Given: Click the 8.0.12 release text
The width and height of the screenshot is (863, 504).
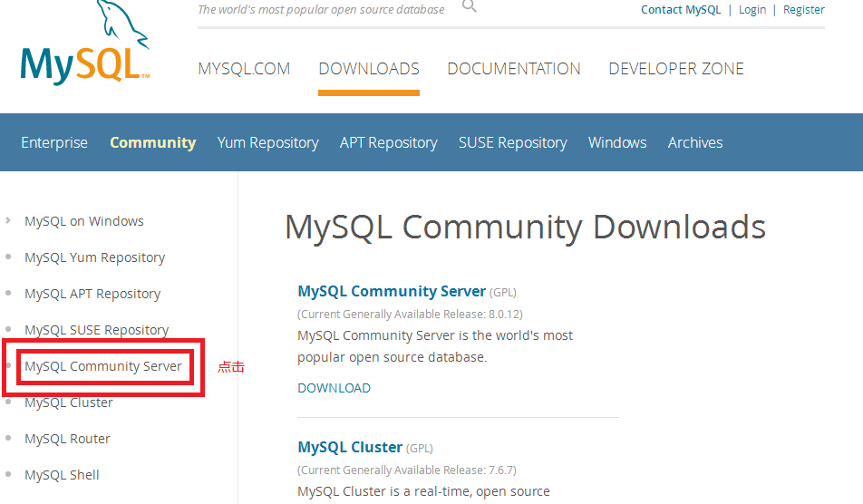Looking at the screenshot, I should tap(410, 315).
